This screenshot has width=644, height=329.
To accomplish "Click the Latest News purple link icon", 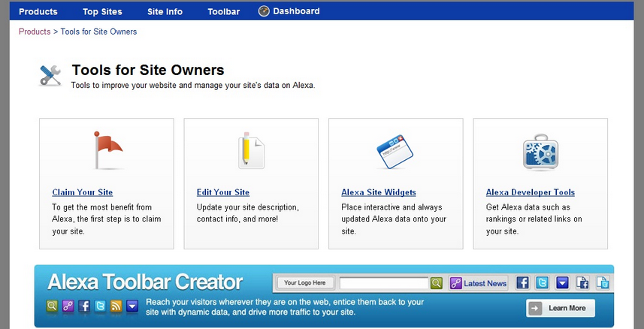I will click(x=456, y=283).
